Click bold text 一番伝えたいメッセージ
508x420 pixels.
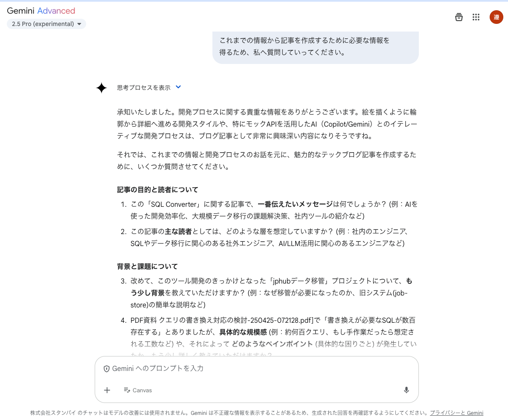click(295, 204)
